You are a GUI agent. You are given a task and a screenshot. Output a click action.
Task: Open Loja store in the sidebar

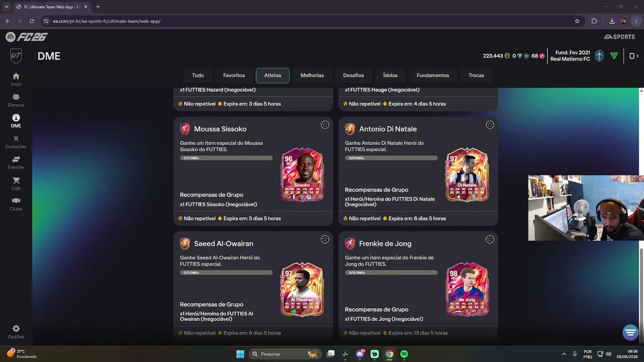tap(16, 183)
